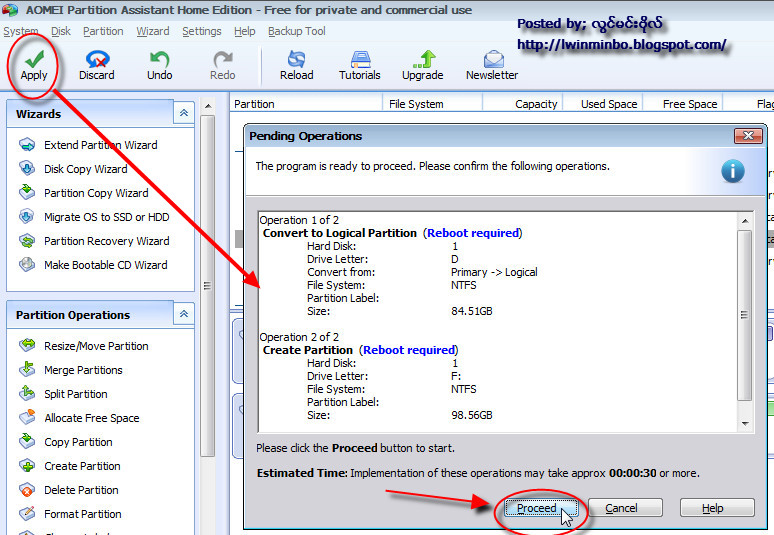The height and width of the screenshot is (535, 774).
Task: Open the lwinminbo.blogspot.com link
Action: pyautogui.click(x=621, y=45)
